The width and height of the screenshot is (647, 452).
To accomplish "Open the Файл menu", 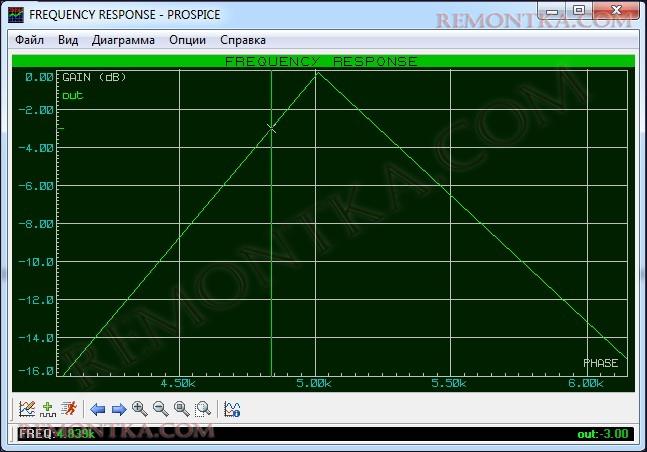I will point(30,40).
